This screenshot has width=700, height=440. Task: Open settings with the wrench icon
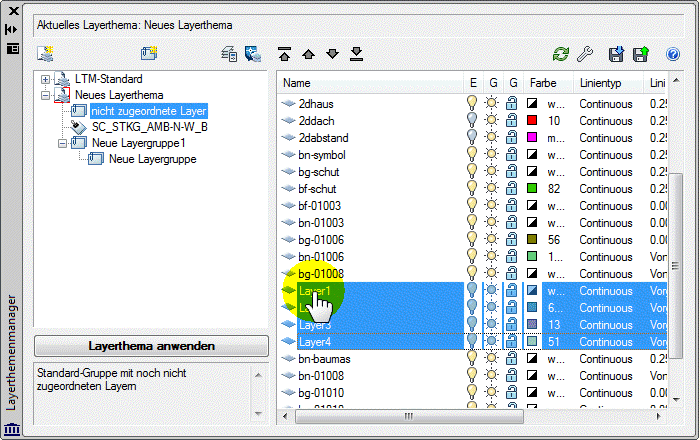pos(585,54)
